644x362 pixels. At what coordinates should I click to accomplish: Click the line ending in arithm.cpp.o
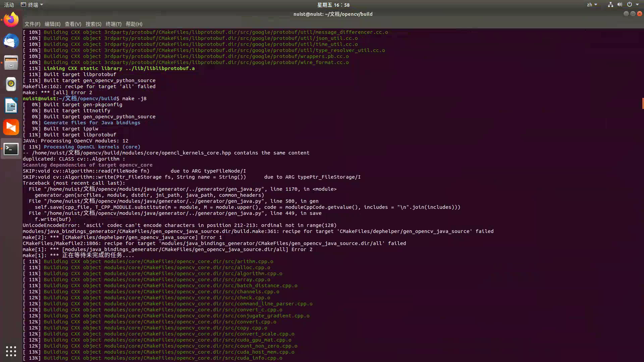pos(148,261)
